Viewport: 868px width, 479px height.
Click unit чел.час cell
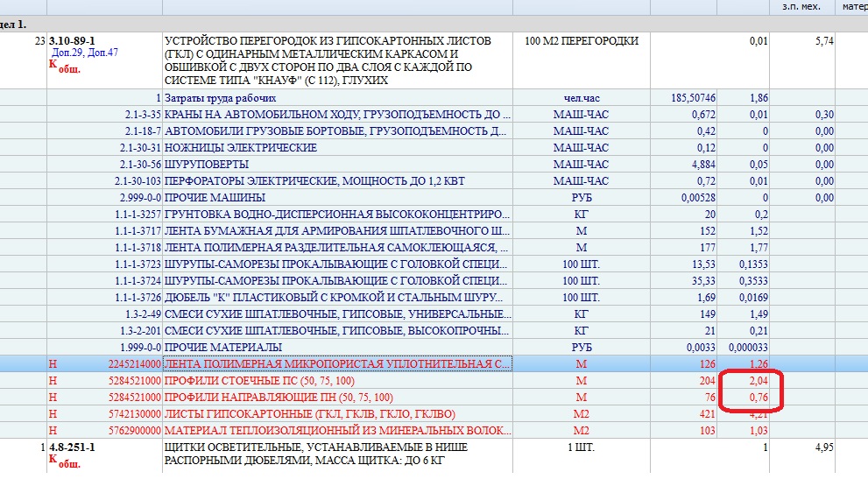pyautogui.click(x=582, y=98)
